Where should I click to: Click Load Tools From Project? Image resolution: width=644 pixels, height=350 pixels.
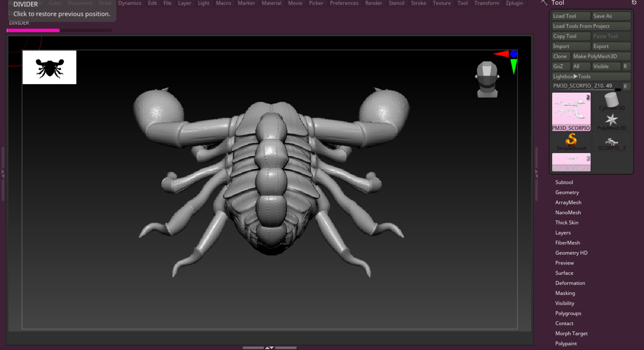coord(591,26)
